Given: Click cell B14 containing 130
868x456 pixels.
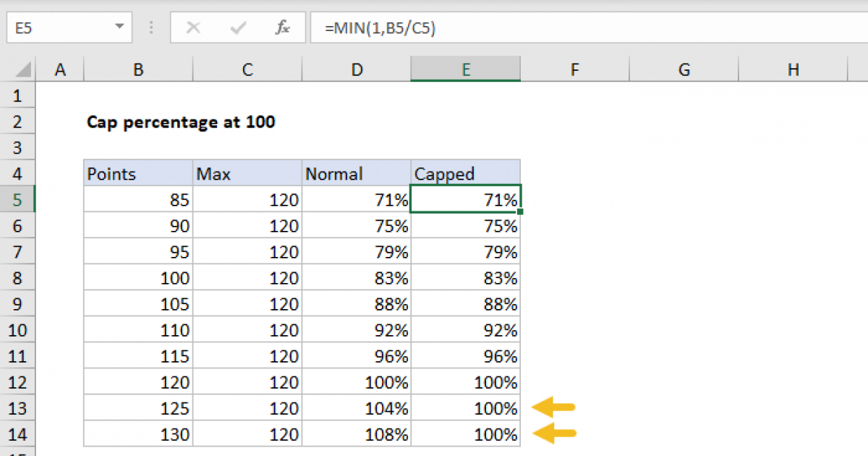Looking at the screenshot, I should pyautogui.click(x=137, y=434).
